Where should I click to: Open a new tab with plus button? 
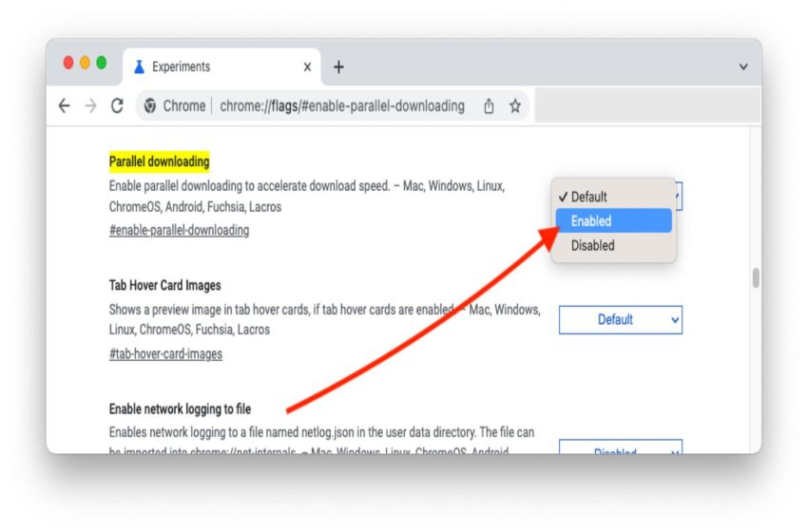click(338, 67)
